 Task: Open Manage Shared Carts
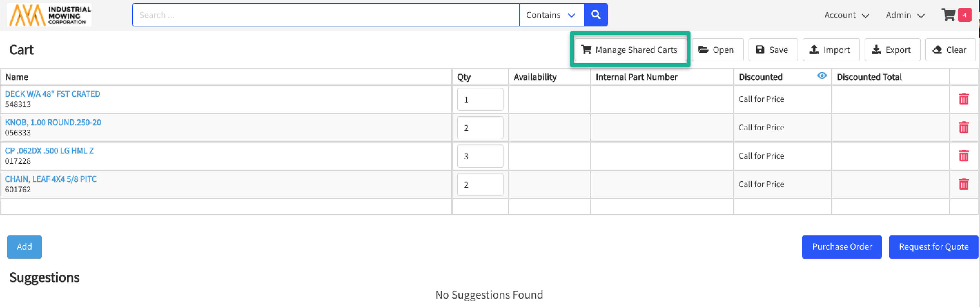click(x=630, y=50)
